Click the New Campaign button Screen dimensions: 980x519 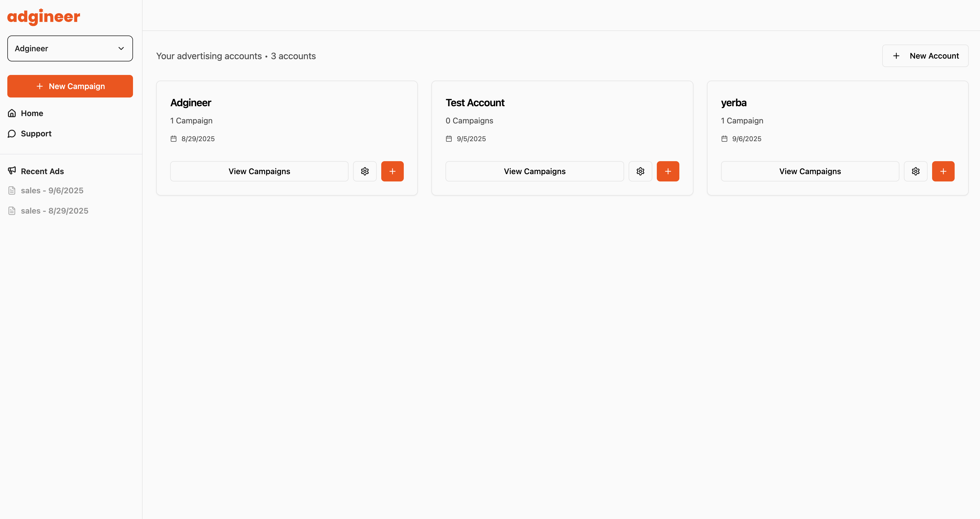tap(70, 86)
